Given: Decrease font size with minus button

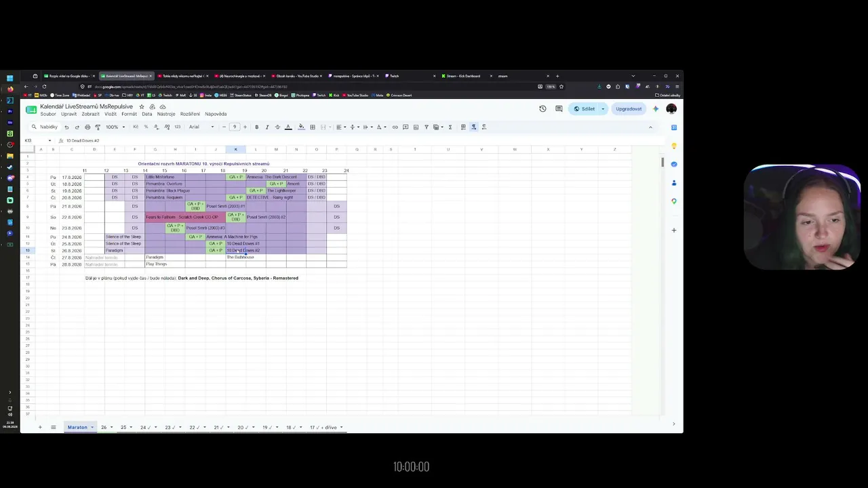Looking at the screenshot, I should [x=224, y=127].
